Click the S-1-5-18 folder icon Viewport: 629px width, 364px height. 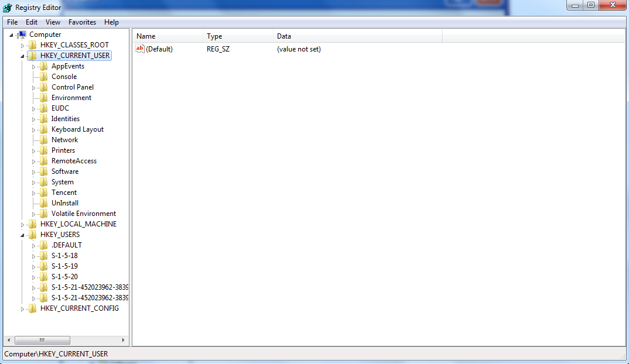pyautogui.click(x=44, y=256)
